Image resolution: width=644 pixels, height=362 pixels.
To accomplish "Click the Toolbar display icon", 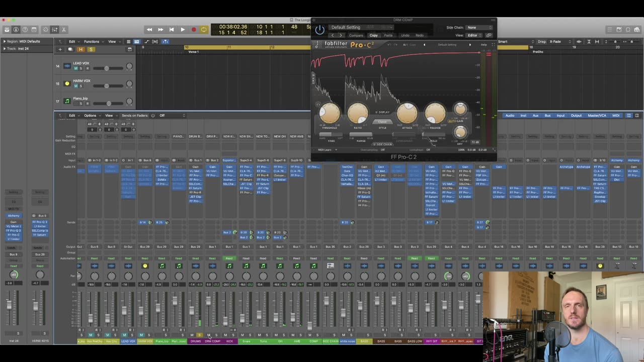I will [34, 30].
